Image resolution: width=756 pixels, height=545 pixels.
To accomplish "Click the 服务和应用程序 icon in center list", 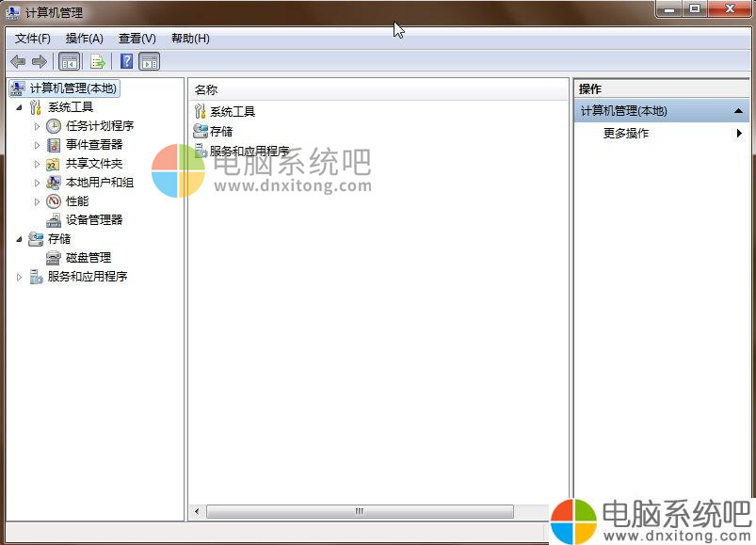I will (x=201, y=151).
